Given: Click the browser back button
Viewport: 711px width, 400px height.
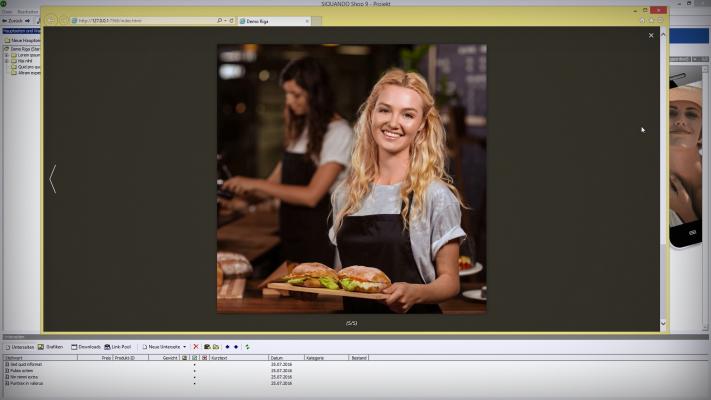Looking at the screenshot, I should coord(51,20).
